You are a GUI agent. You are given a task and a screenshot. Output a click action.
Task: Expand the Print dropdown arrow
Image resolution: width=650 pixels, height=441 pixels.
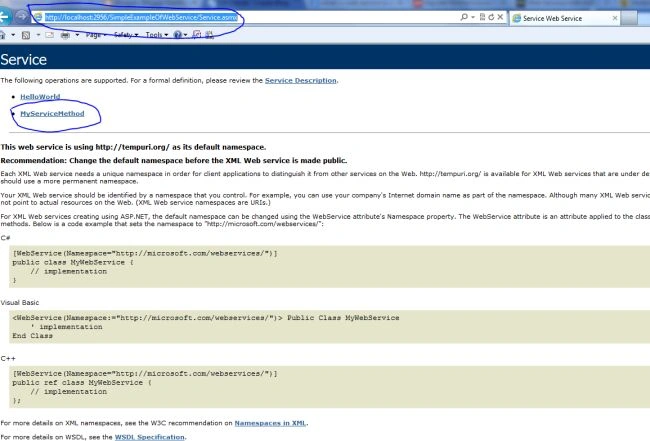click(x=77, y=35)
